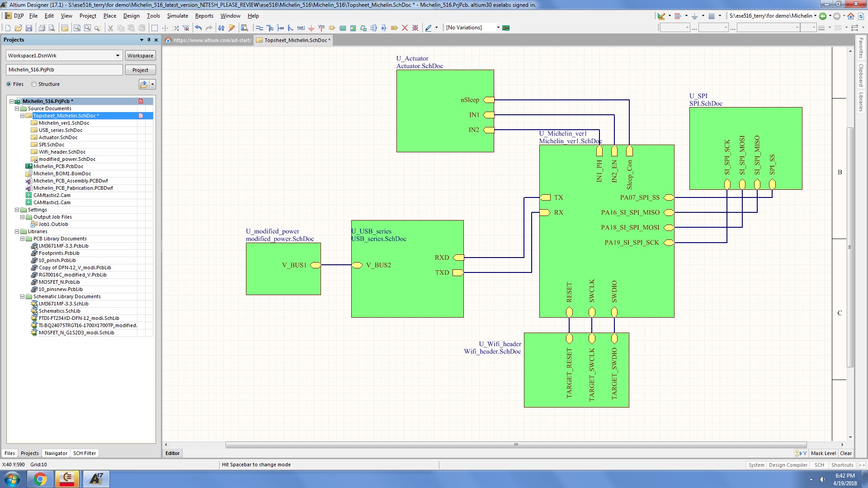The height and width of the screenshot is (488, 868).
Task: Click the Undo arrow icon
Action: 198,28
